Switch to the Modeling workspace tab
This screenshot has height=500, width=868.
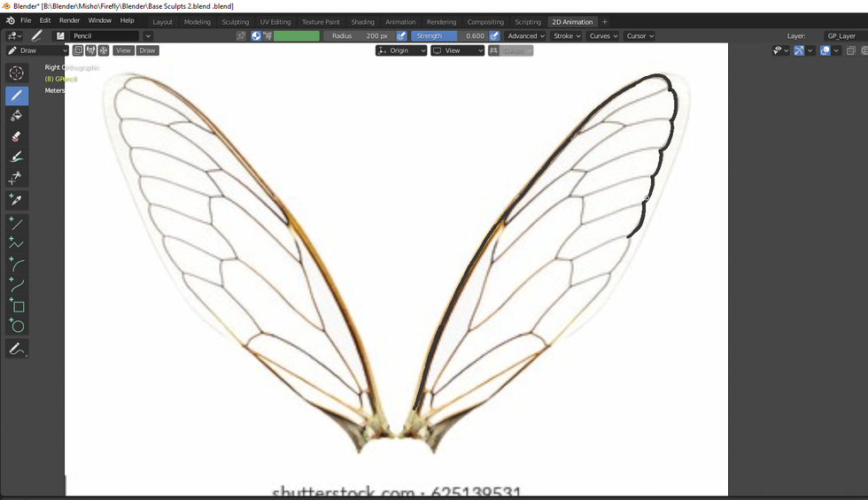198,22
